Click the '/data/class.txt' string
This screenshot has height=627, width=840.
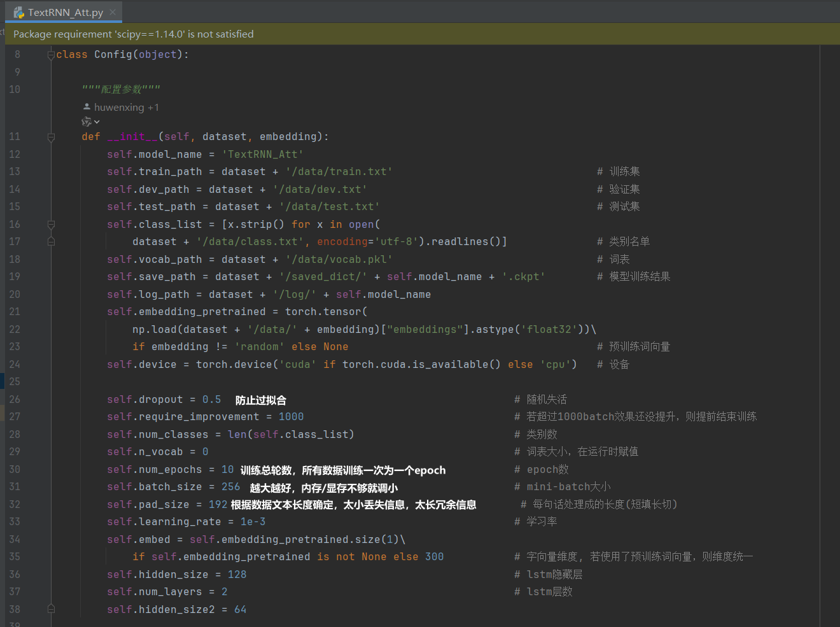(249, 242)
